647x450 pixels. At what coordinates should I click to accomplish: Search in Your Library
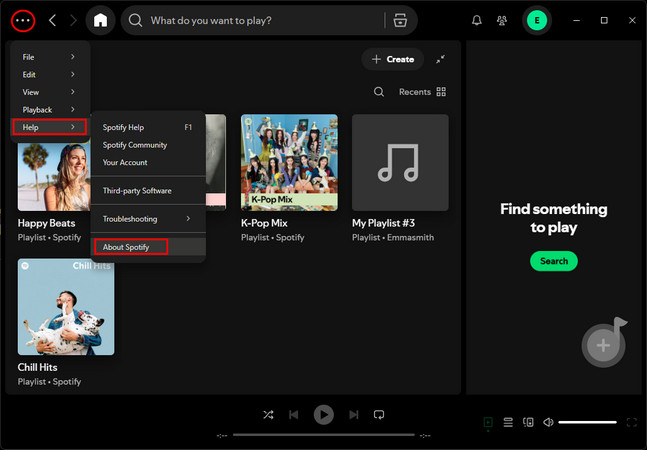(x=379, y=92)
